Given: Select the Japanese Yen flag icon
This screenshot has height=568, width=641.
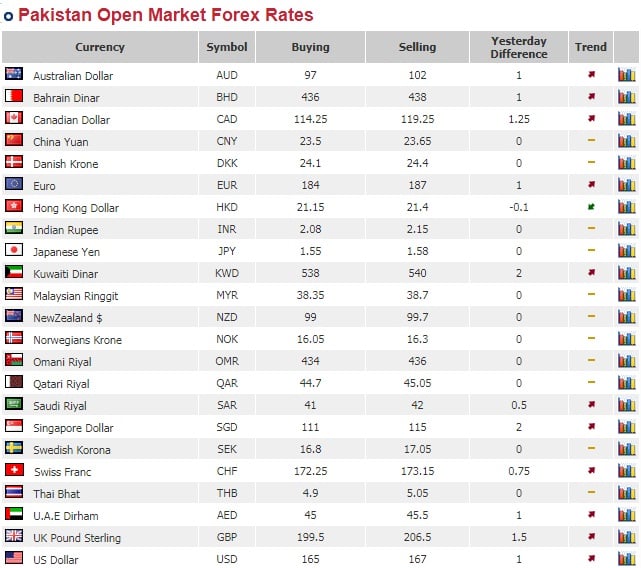Looking at the screenshot, I should click(14, 251).
